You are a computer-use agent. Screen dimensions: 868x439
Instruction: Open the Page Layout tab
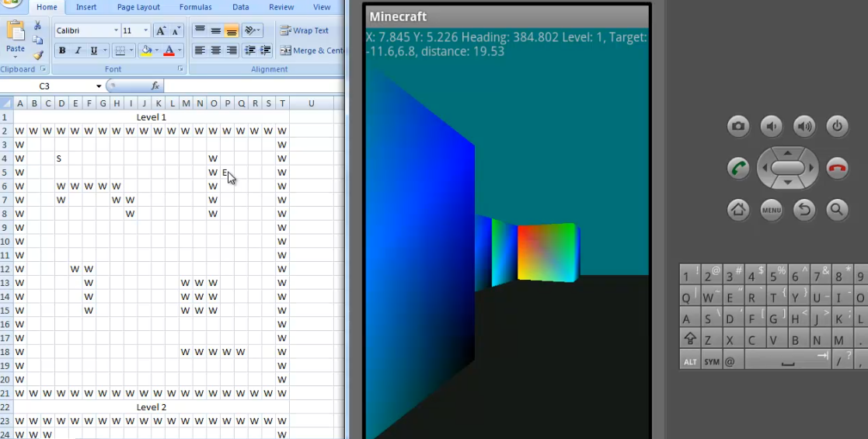click(138, 7)
